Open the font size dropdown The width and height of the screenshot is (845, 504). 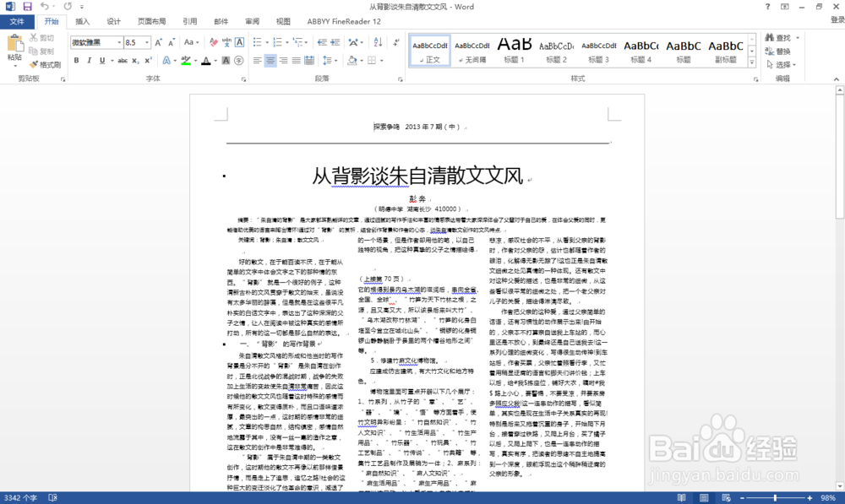click(145, 42)
